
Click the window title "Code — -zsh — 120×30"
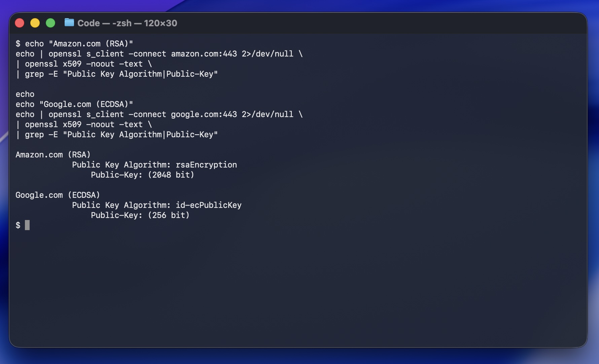(x=127, y=23)
